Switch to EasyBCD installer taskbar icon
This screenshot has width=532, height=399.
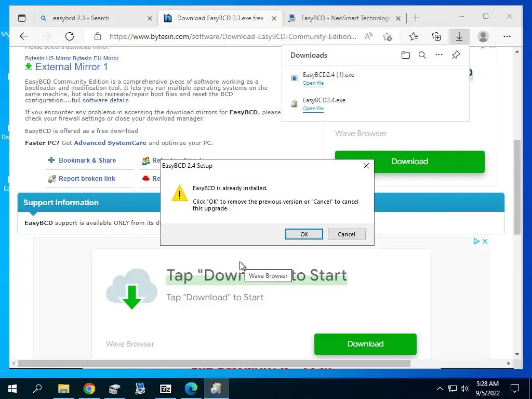click(x=217, y=389)
